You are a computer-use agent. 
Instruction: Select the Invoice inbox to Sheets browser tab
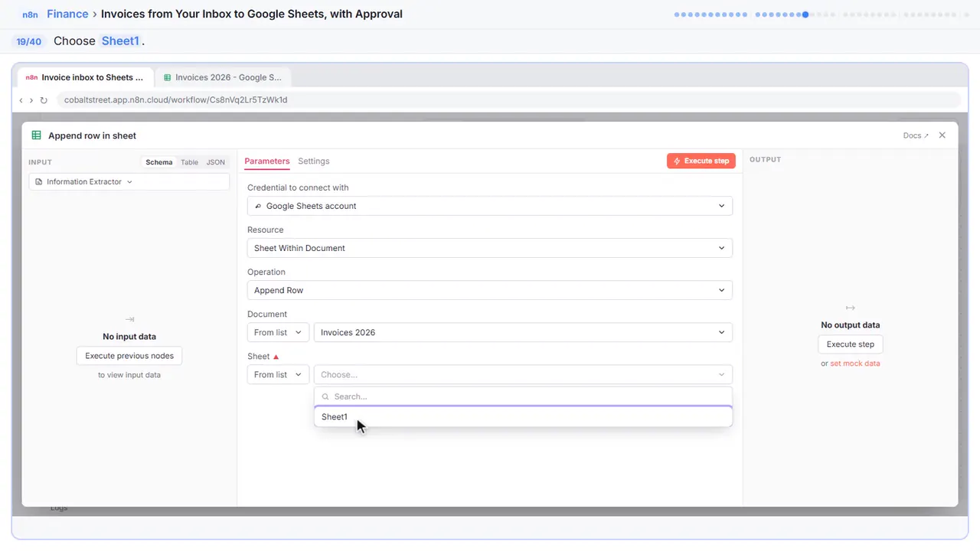point(85,77)
